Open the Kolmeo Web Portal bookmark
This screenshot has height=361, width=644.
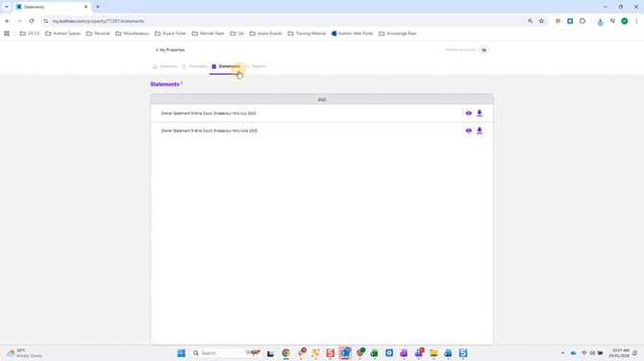352,34
